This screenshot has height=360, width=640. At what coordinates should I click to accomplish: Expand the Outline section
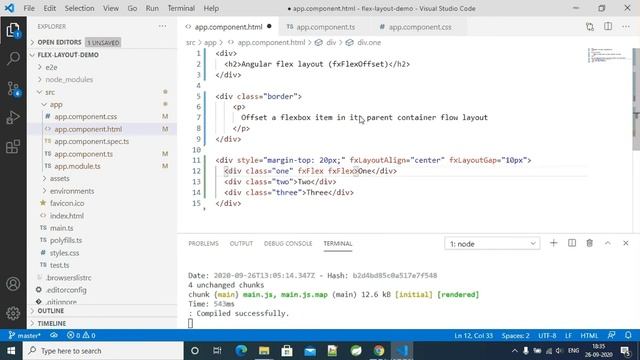(51, 311)
